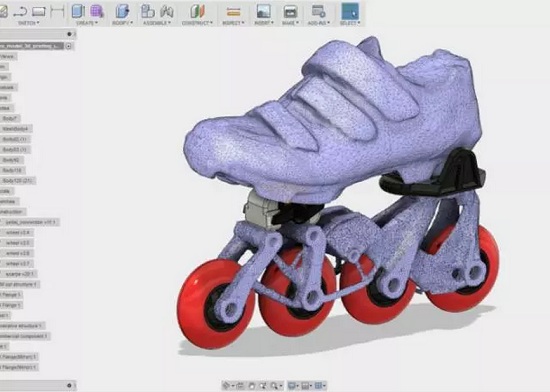
Task: Select wheel v2.4 in the browser tree
Action: [18, 232]
